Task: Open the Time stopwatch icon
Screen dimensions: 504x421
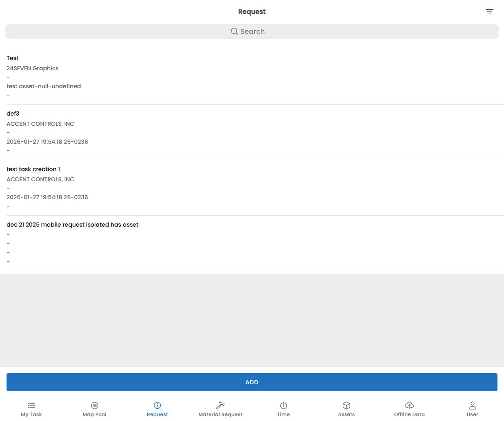Action: click(x=284, y=405)
